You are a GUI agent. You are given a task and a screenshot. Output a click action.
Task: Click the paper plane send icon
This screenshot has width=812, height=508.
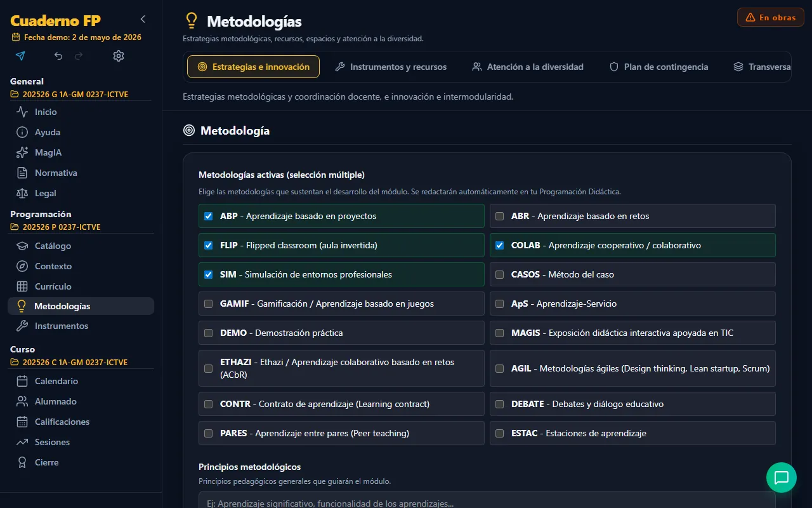(x=20, y=56)
